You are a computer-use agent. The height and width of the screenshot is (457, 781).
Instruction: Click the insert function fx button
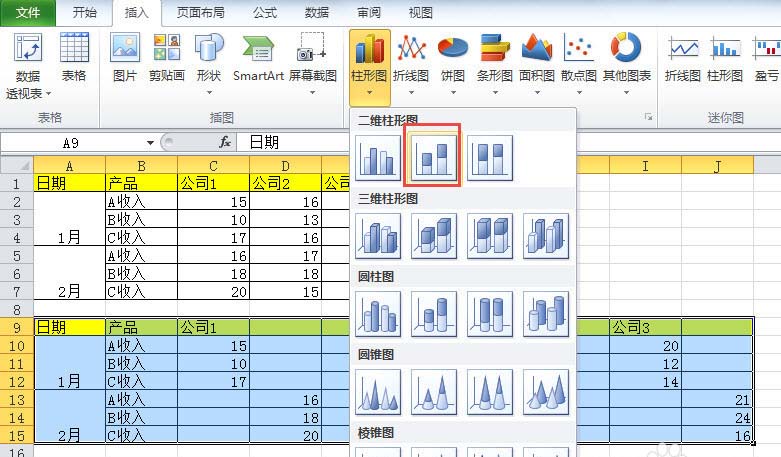pos(225,142)
